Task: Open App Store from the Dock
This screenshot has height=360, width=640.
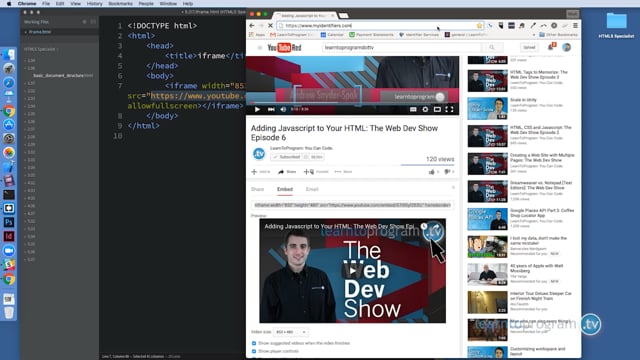Action: click(x=9, y=125)
